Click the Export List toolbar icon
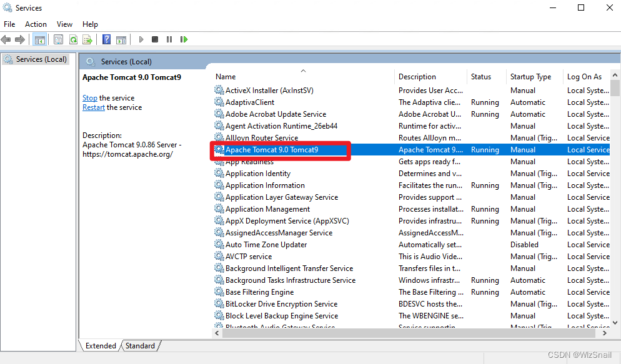The height and width of the screenshot is (364, 621). click(87, 39)
